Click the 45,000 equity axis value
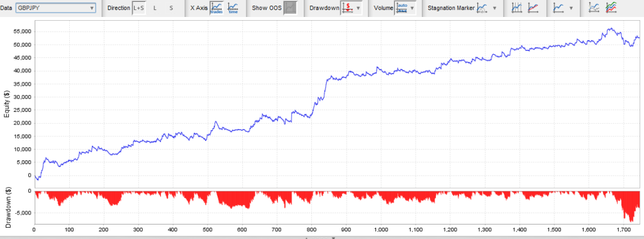The image size is (644, 239). pyautogui.click(x=23, y=58)
